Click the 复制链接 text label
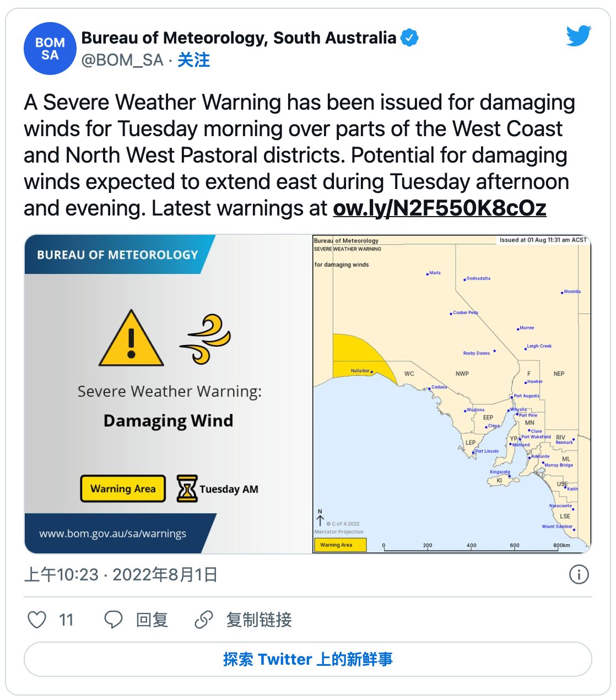This screenshot has width=616, height=700. coord(258,620)
